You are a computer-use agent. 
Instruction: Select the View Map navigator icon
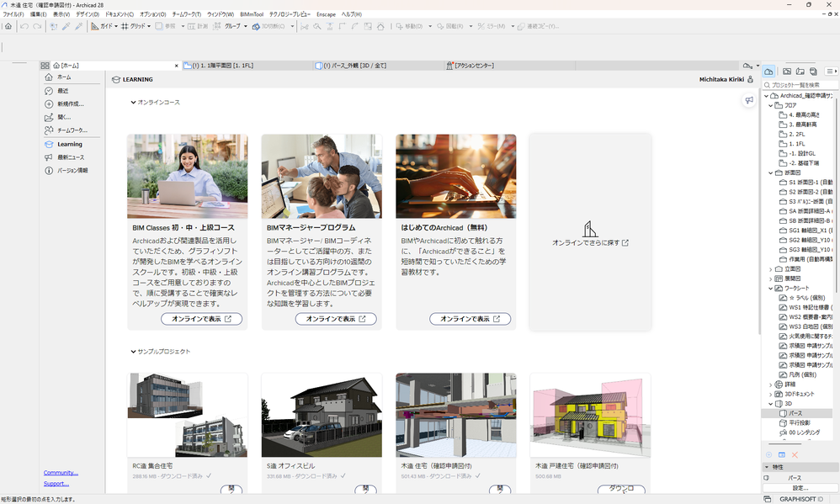(786, 72)
